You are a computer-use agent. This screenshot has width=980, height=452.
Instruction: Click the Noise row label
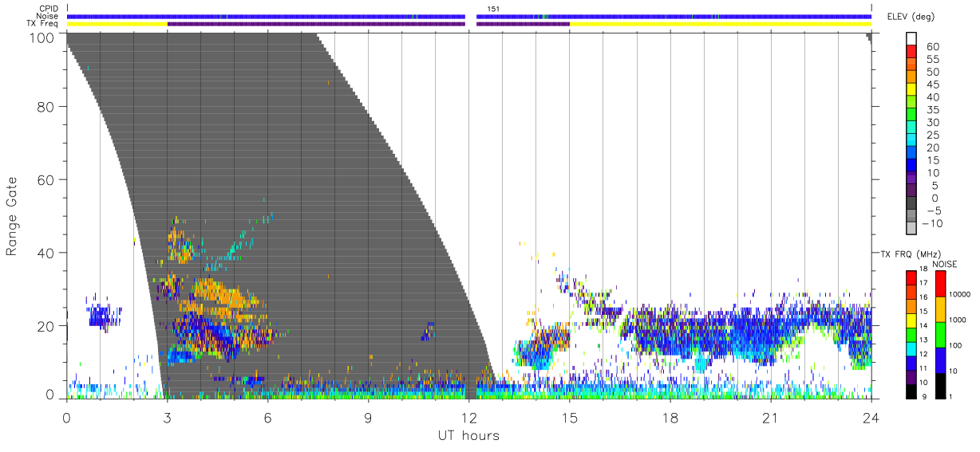[x=47, y=16]
